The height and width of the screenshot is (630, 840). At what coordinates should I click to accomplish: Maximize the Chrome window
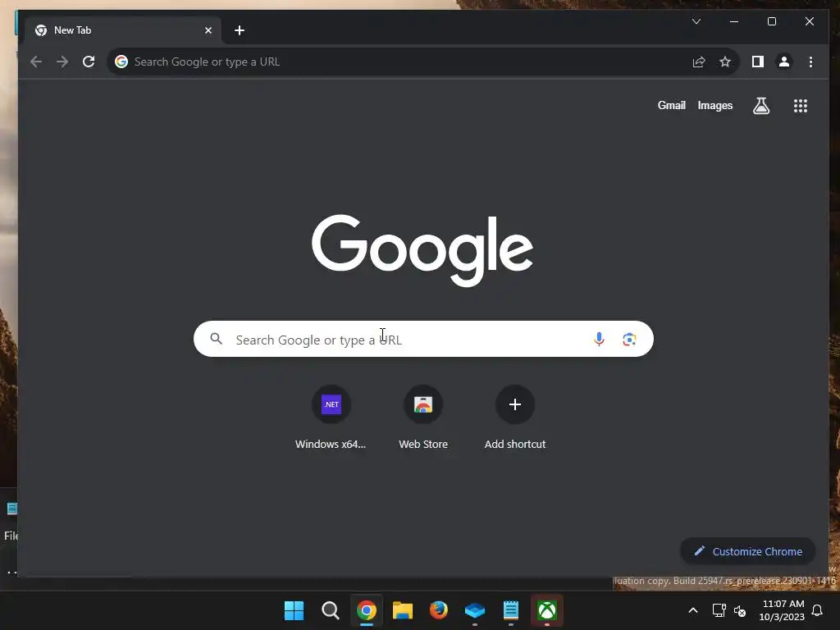[x=771, y=21]
